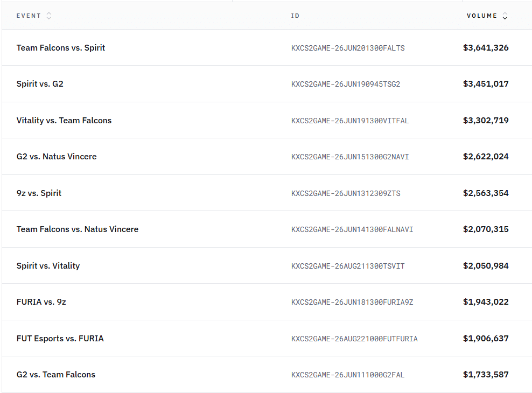Click the $1,906,637 volume value
532x393 pixels.
tap(486, 339)
